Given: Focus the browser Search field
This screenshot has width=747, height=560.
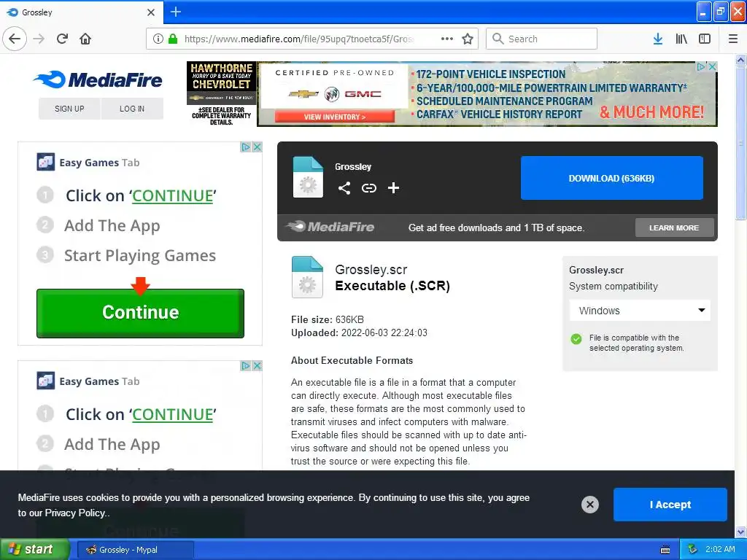Looking at the screenshot, I should point(541,39).
